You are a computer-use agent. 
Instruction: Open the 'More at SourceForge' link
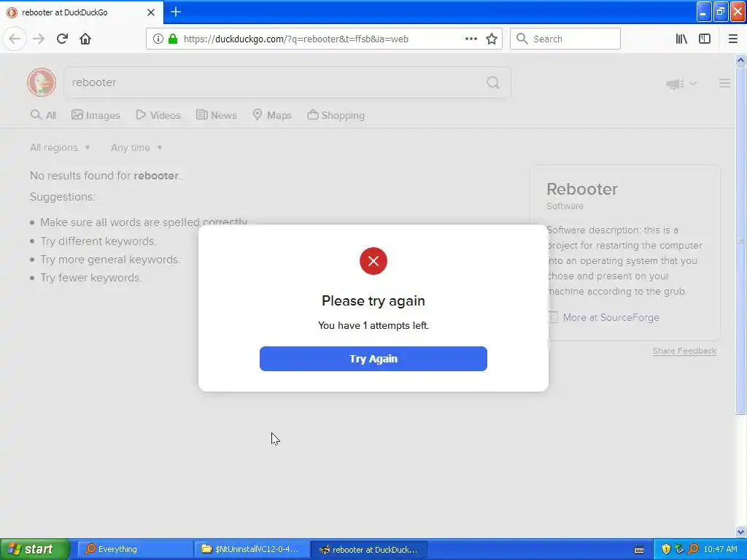(611, 318)
